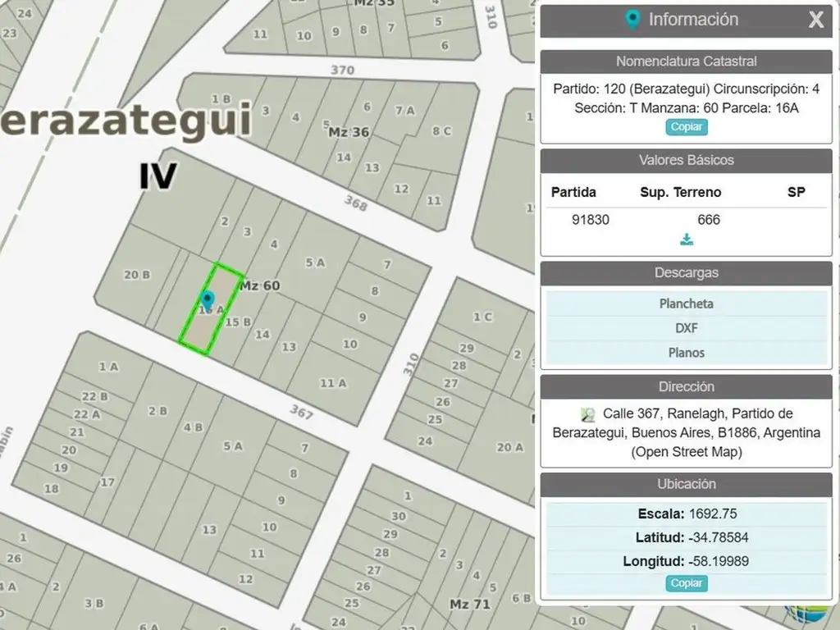This screenshot has height=630, width=840.
Task: Click the download icon under Sup. Terreno
Action: 687,240
